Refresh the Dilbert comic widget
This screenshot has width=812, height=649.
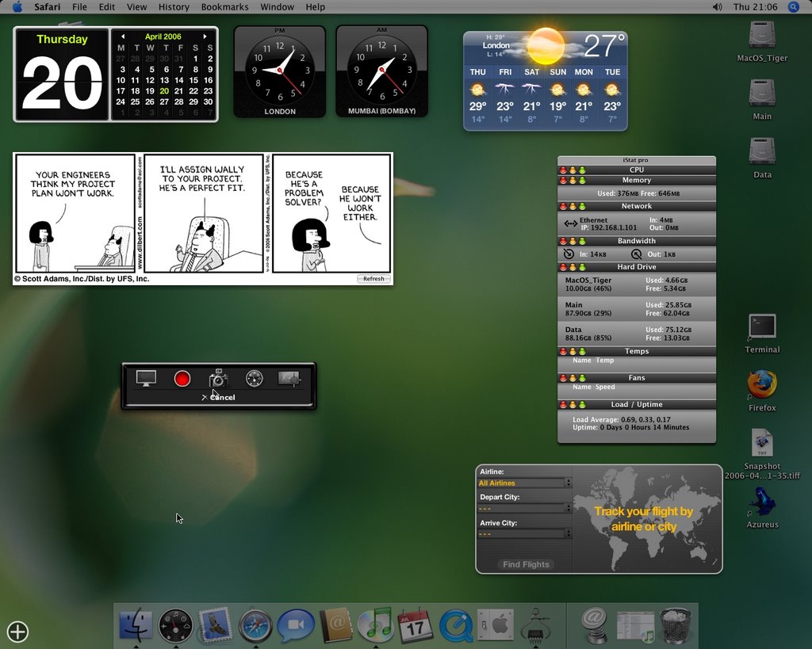[x=373, y=278]
